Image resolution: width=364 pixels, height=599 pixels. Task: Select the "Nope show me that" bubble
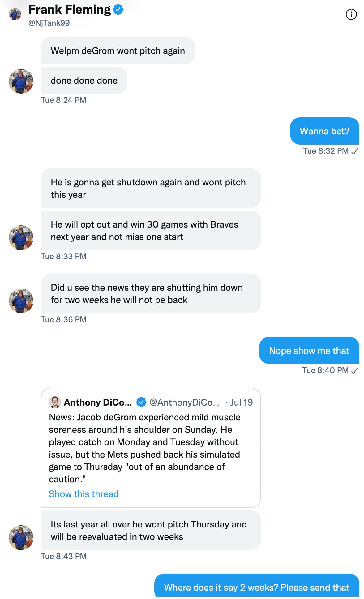[309, 350]
